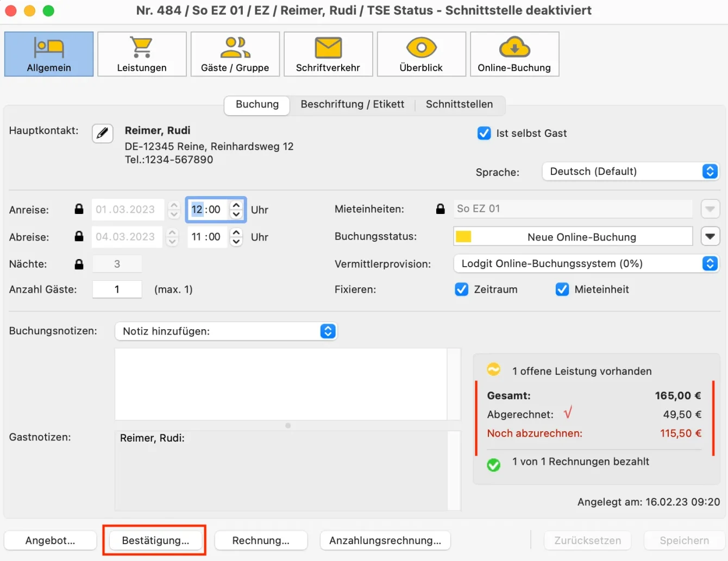This screenshot has height=561, width=728.
Task: Click Gesamt amount 165,00 €
Action: [678, 396]
